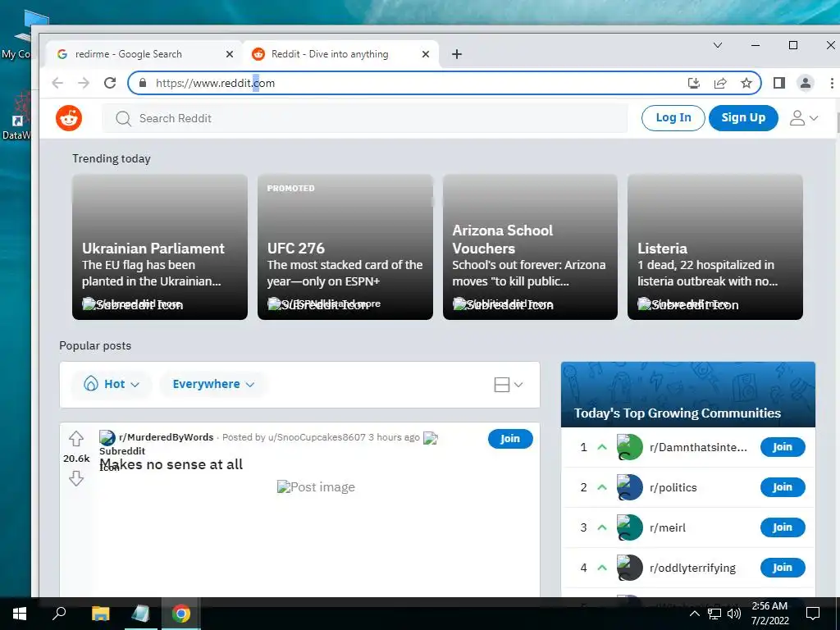The image size is (840, 630).
Task: Join r/Damnthatsinteresting community
Action: (782, 447)
